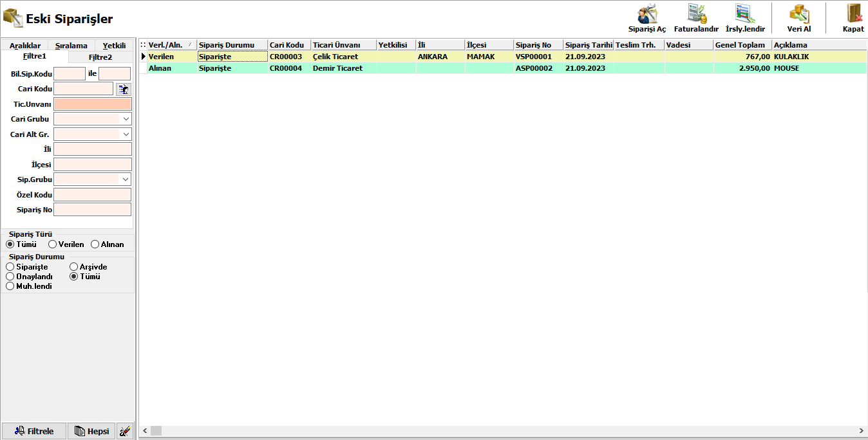Click the Kapat door icon
This screenshot has height=440, width=868.
(854, 14)
